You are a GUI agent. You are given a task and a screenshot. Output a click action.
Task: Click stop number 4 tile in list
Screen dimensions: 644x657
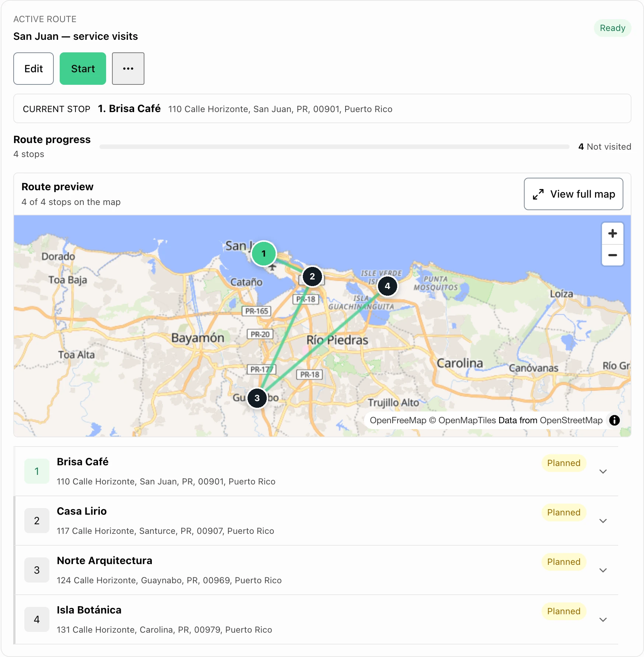tap(37, 619)
